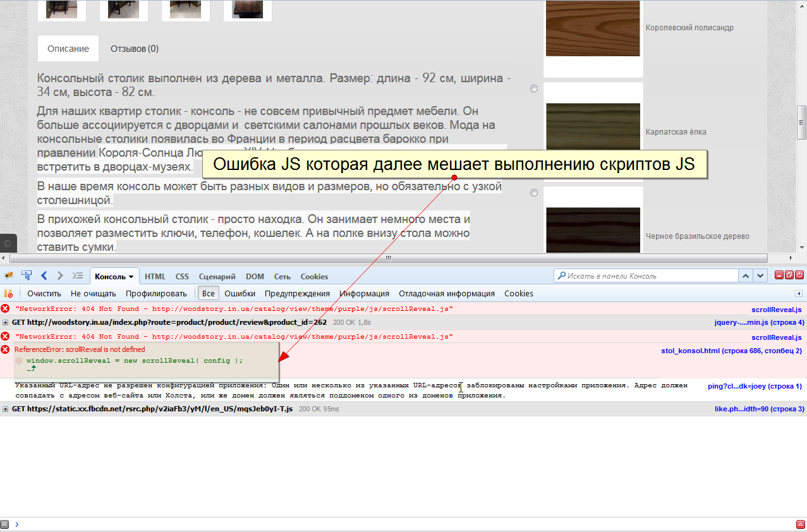This screenshot has height=532, width=807.
Task: Click the page horizontal scrollbar thumb
Action: click(x=389, y=258)
